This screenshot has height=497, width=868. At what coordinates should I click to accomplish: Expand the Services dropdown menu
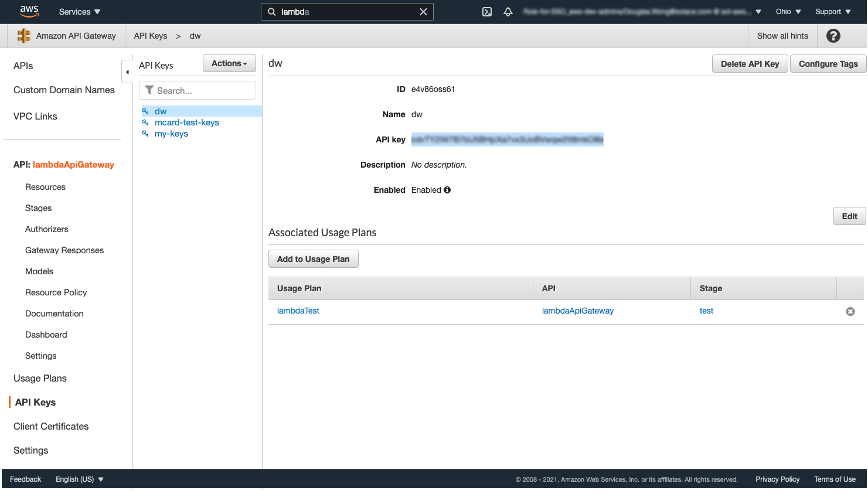(x=80, y=12)
